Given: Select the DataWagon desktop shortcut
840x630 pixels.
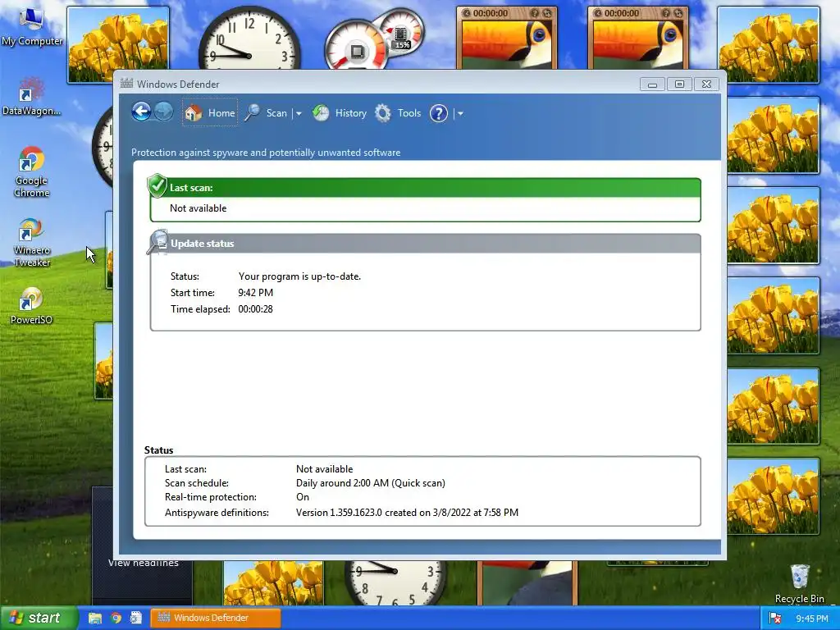Looking at the screenshot, I should pyautogui.click(x=32, y=97).
